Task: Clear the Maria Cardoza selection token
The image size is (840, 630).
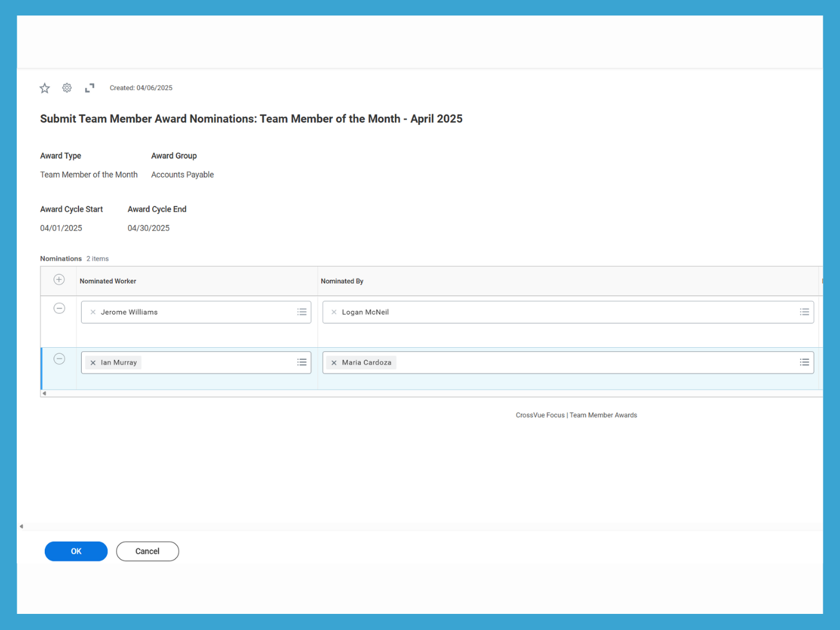Action: pos(333,362)
